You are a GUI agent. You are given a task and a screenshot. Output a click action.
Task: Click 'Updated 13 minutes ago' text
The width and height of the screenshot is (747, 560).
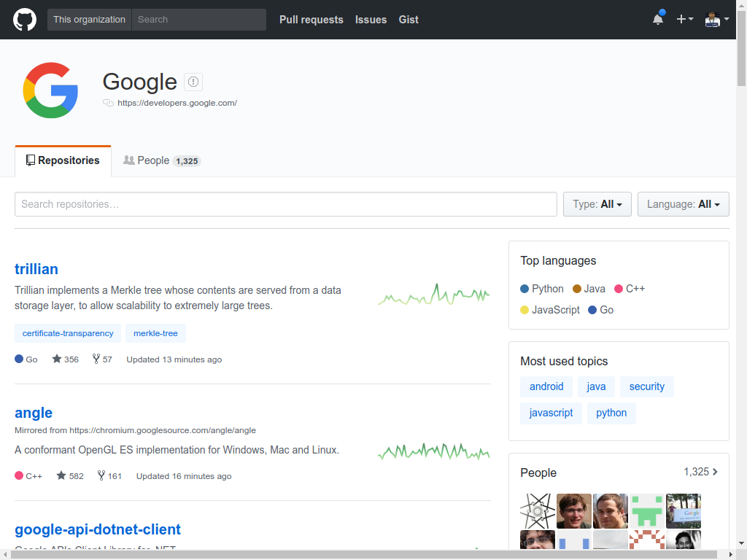coord(174,359)
